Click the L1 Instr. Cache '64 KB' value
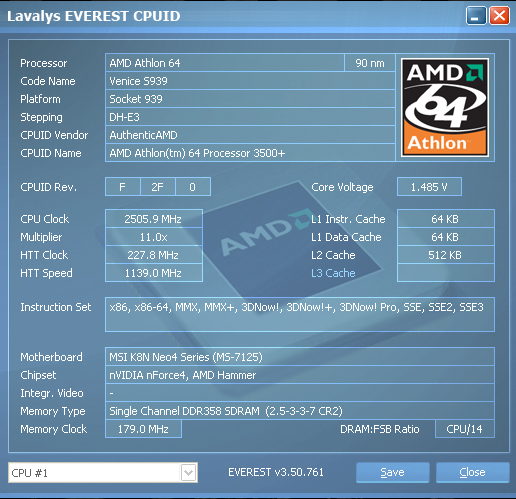This screenshot has width=516, height=499. pyautogui.click(x=446, y=219)
